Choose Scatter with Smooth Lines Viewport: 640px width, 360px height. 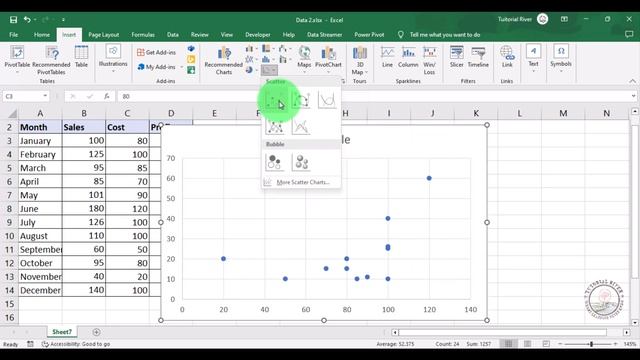point(327,100)
